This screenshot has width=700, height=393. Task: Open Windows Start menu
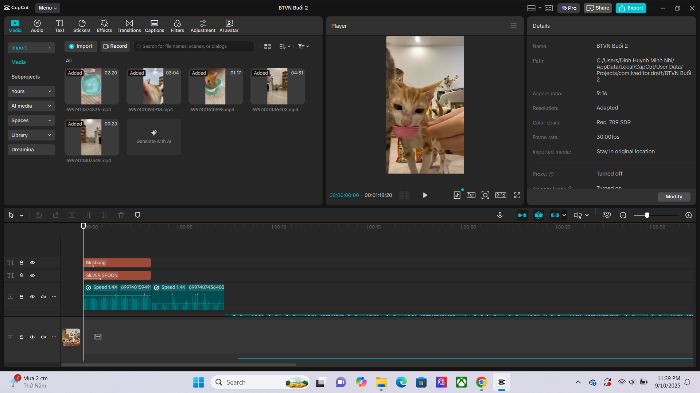pos(199,382)
